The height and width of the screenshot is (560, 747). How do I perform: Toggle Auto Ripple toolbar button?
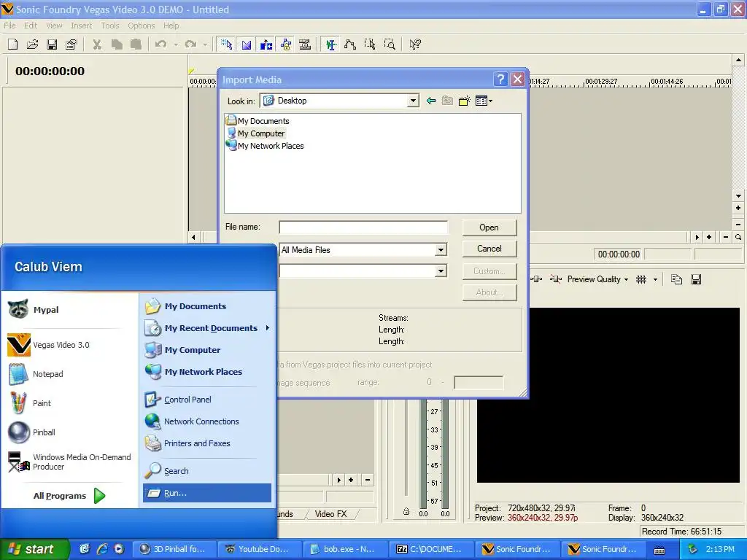[266, 44]
